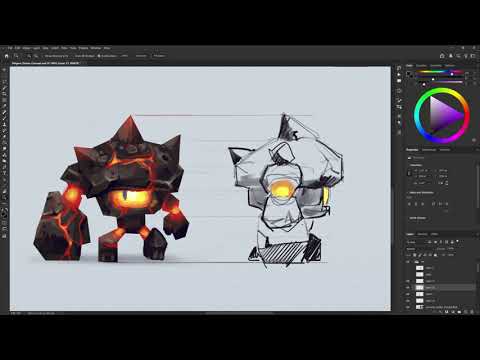480x360 pixels.
Task: Click the lock position icon
Action: click(x=425, y=255)
